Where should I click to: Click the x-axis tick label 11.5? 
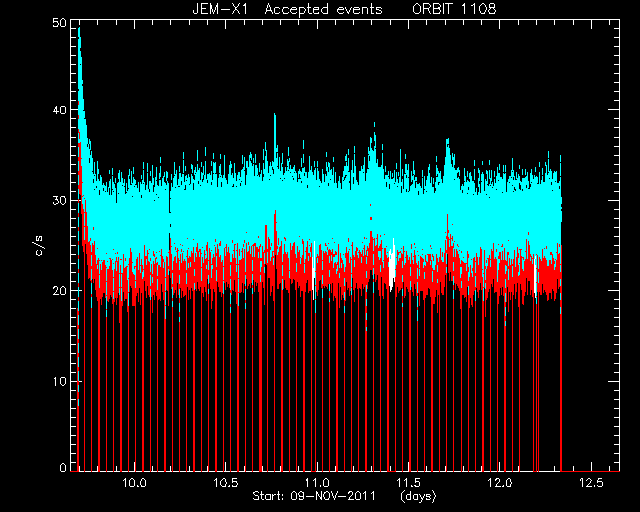[408, 483]
